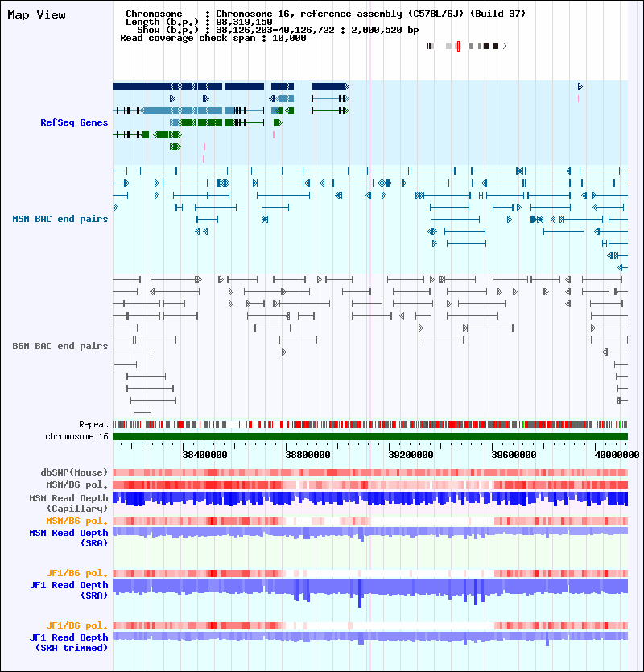Click the orange MSM/B6 pol. label

[77, 522]
